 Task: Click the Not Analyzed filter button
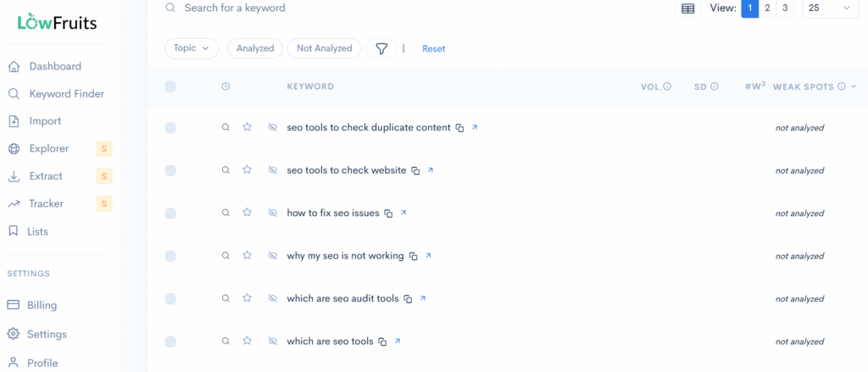(x=324, y=48)
